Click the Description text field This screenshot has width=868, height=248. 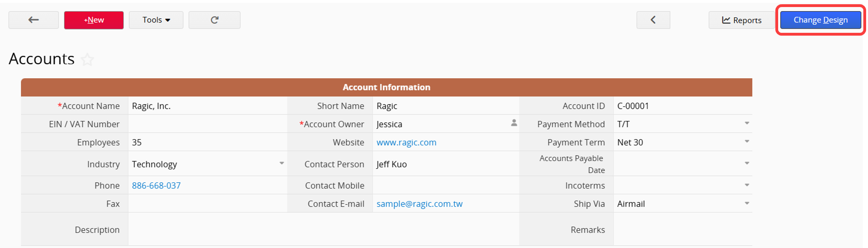click(324, 230)
